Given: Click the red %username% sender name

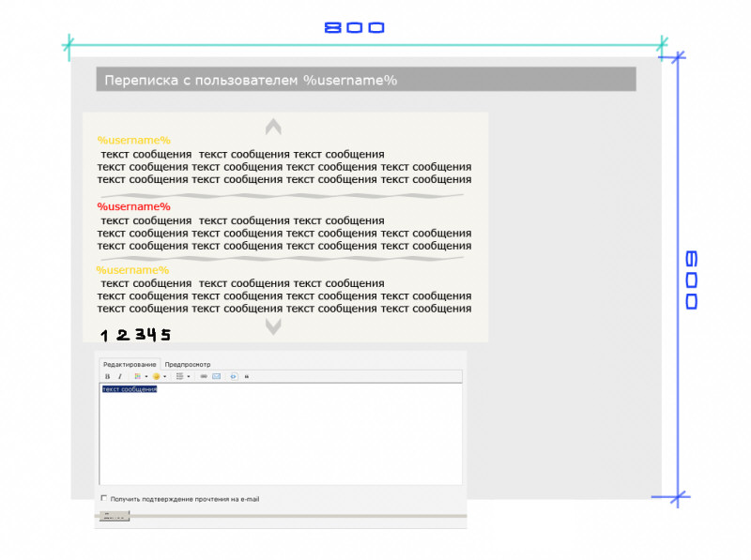Looking at the screenshot, I should coord(133,206).
